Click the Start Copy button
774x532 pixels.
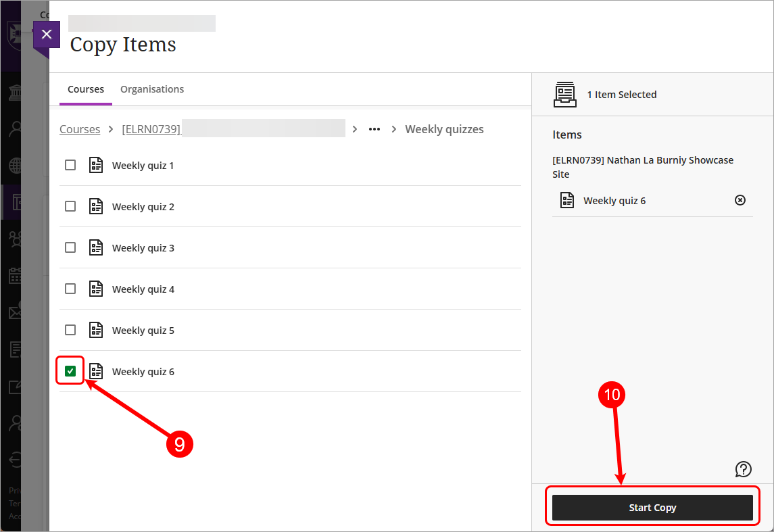(x=652, y=507)
